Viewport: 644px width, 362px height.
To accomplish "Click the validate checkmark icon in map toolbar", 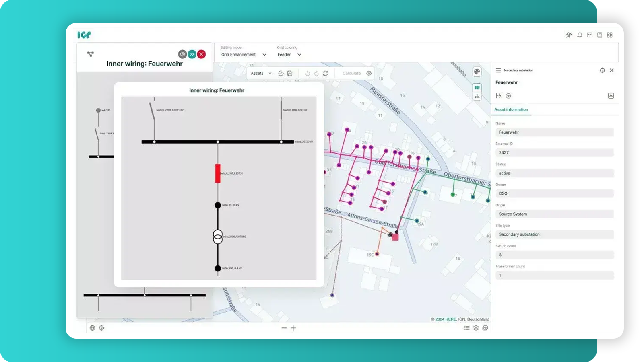I will [x=281, y=73].
